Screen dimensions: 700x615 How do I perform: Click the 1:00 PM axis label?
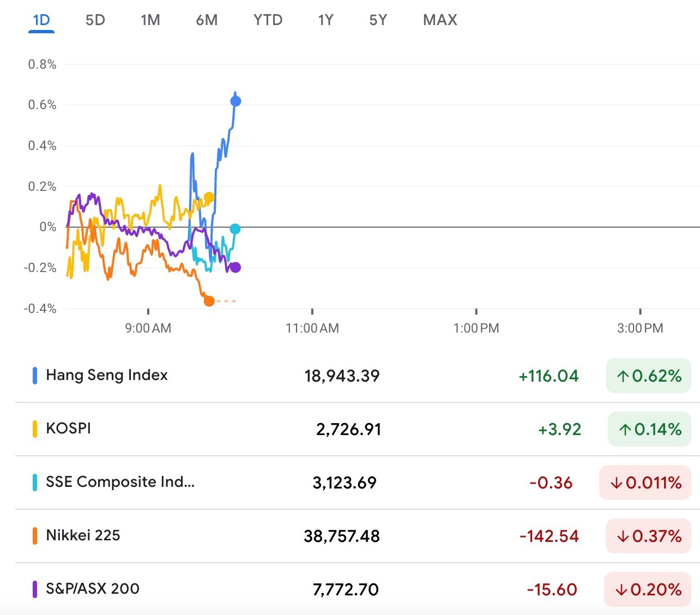(x=476, y=328)
